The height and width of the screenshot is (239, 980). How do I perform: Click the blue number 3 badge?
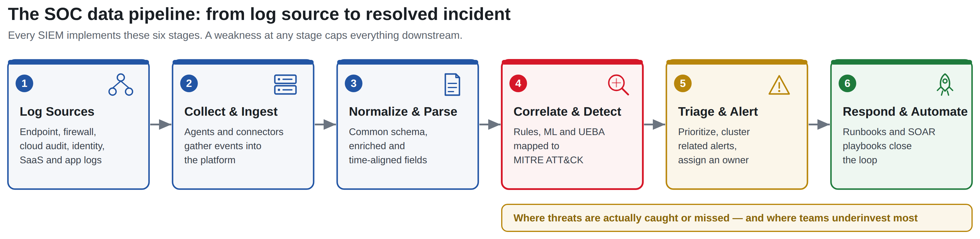(354, 84)
